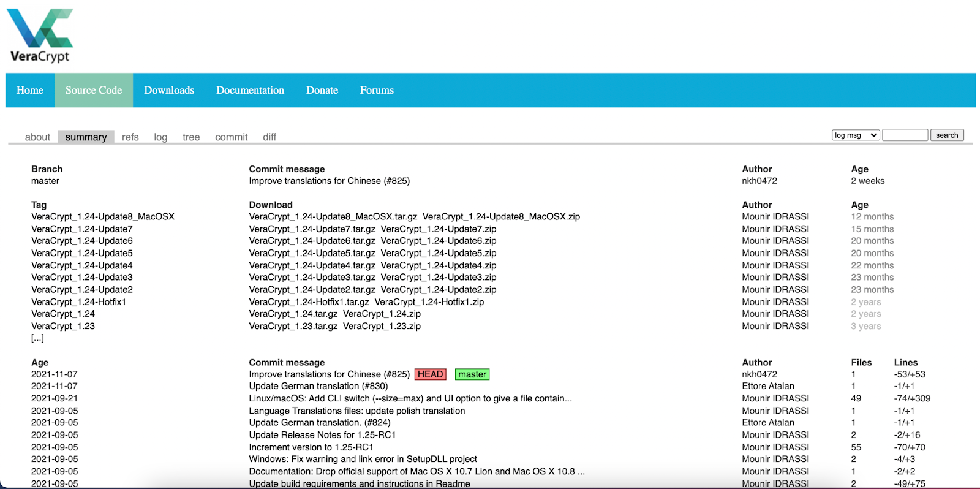This screenshot has width=980, height=489.
Task: Select the summary tab
Action: 86,137
